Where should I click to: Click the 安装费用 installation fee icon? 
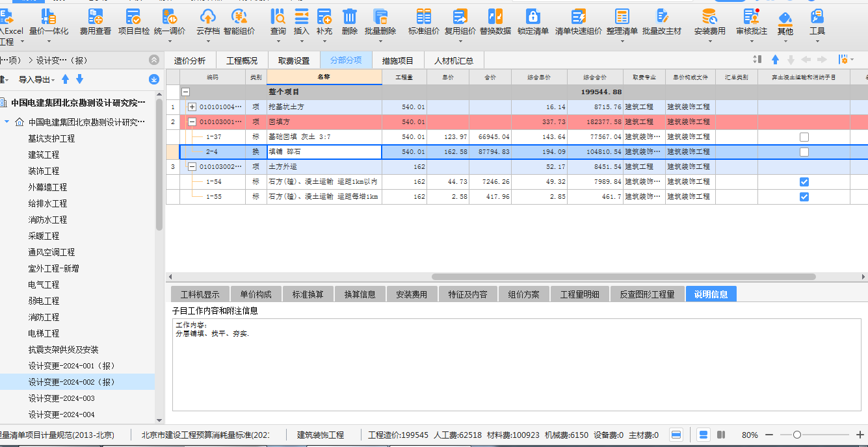(x=709, y=18)
